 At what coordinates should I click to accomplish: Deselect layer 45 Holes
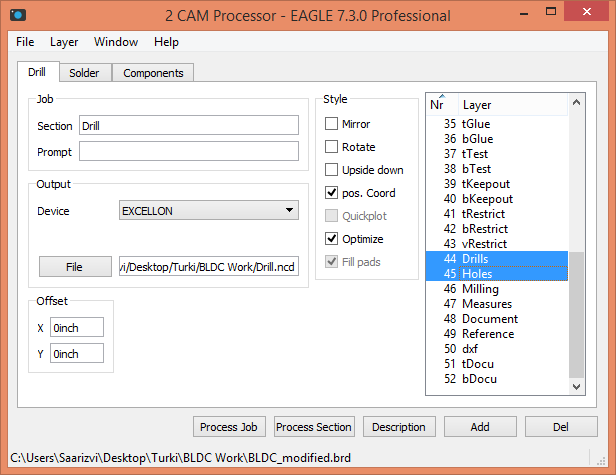497,273
